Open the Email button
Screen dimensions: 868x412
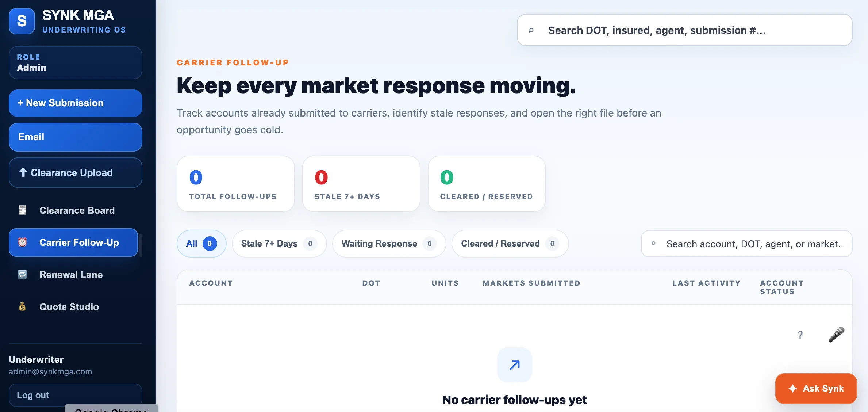pyautogui.click(x=76, y=137)
